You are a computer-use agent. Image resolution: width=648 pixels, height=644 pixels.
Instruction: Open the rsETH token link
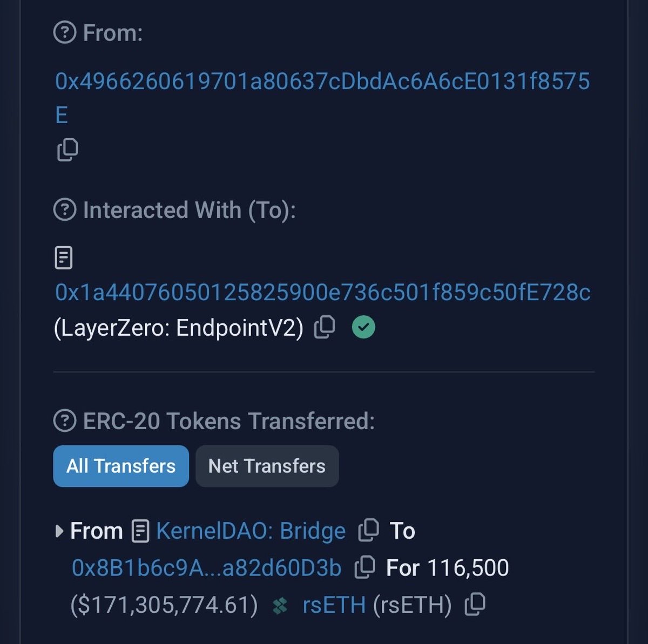[334, 605]
